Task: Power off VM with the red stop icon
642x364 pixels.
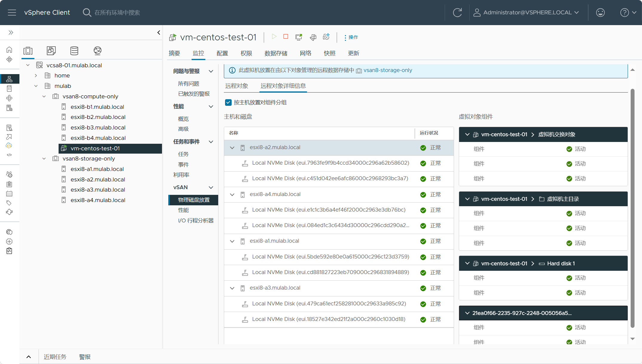Action: (286, 36)
